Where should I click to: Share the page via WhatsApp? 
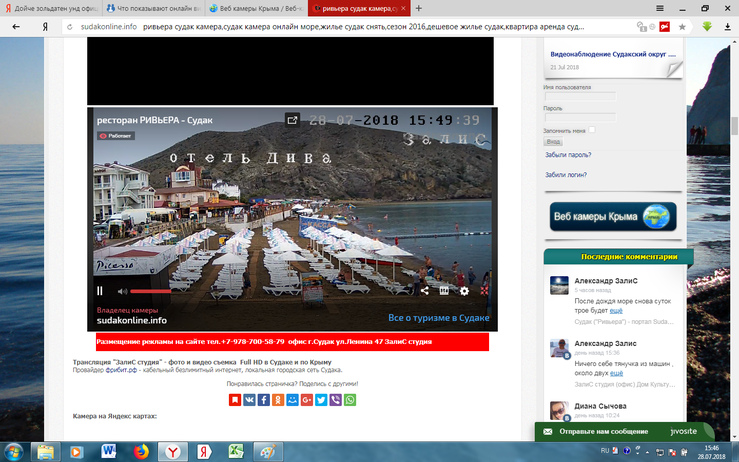350,400
